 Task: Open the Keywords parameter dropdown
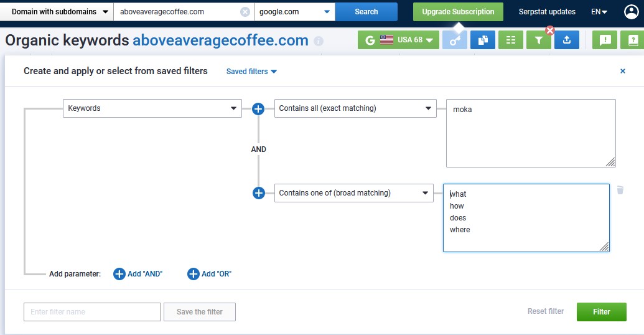[152, 108]
